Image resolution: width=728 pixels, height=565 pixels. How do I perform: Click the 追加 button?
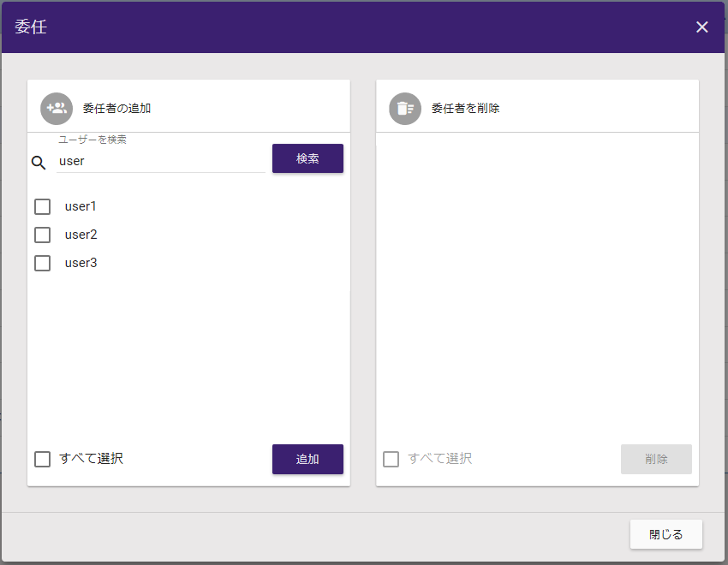[307, 459]
